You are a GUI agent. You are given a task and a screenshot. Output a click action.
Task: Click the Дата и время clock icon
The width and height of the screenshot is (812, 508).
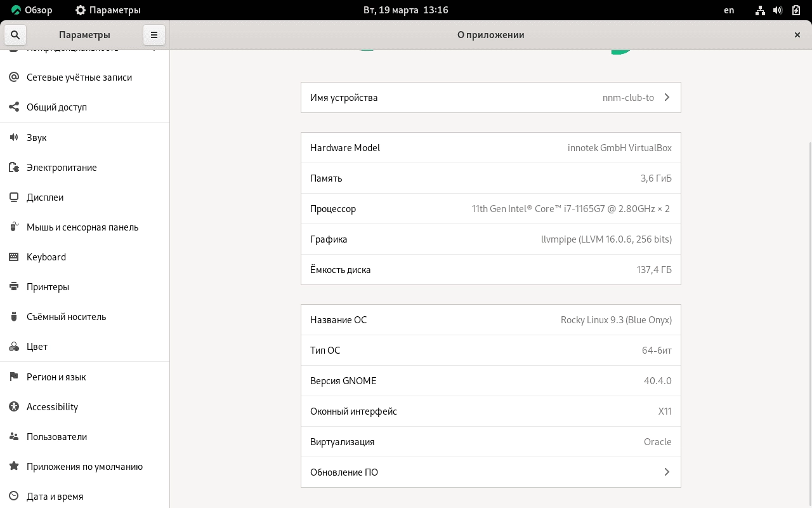pos(14,496)
